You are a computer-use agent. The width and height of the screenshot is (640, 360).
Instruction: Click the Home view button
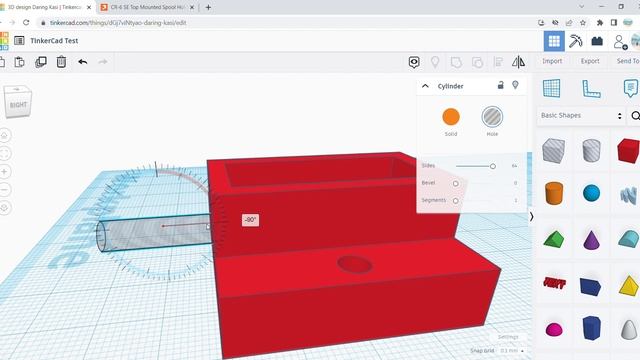(4, 136)
